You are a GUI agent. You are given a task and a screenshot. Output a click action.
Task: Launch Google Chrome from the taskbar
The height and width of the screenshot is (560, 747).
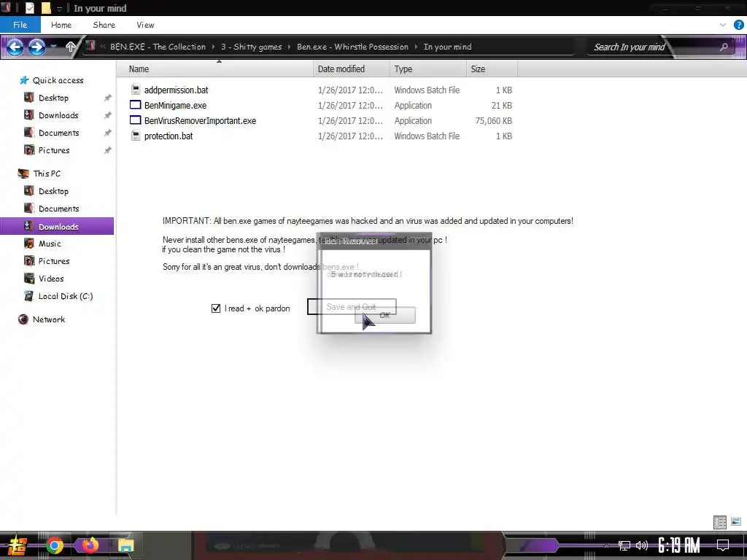[54, 545]
